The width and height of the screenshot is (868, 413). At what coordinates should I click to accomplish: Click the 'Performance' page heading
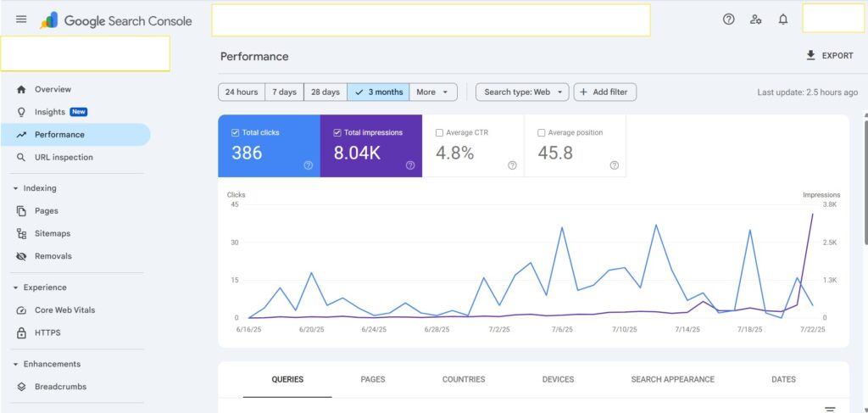[x=254, y=57]
